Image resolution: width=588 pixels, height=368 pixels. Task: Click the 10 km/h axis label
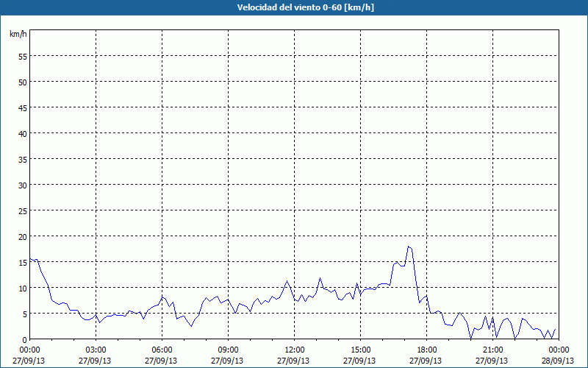tap(22, 288)
